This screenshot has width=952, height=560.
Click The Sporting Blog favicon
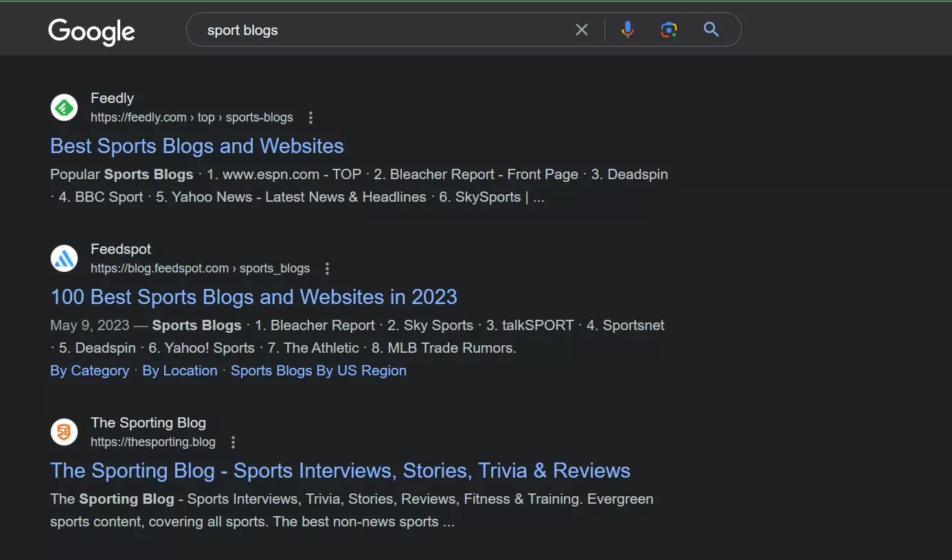pos(64,432)
